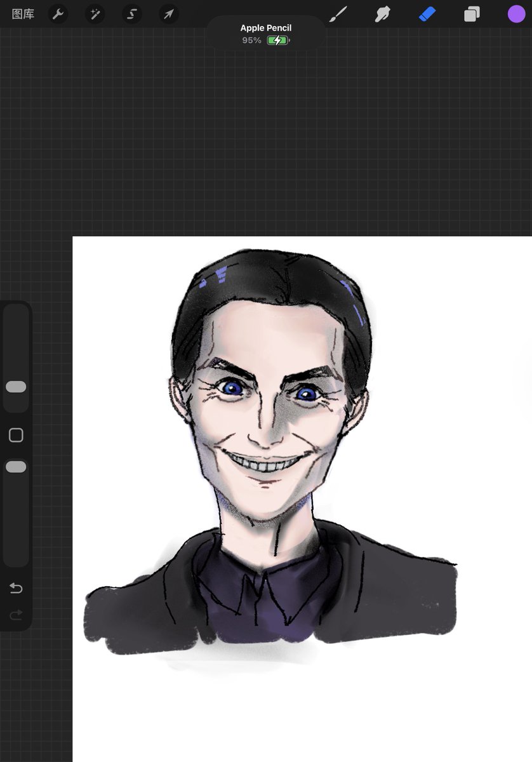Screen dimensions: 532x762
Task: Select the Smudge tool
Action: [x=382, y=14]
